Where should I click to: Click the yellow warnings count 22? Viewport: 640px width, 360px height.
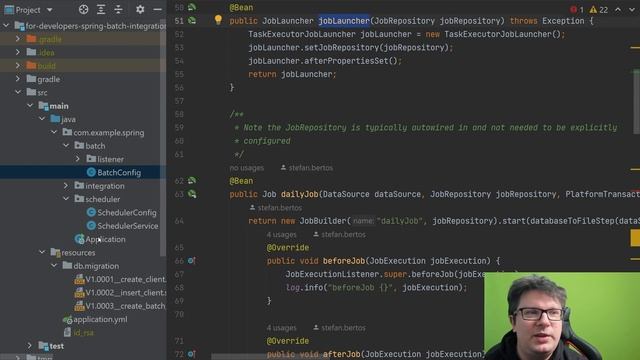[599, 9]
